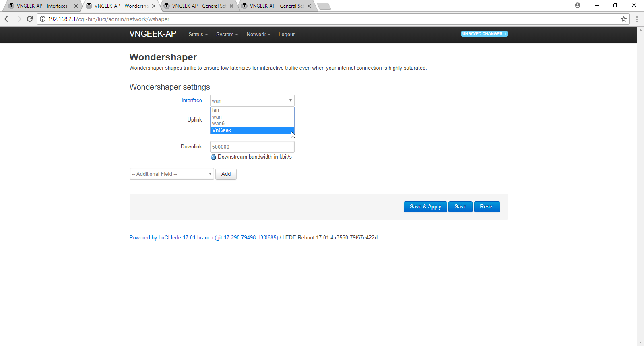Image resolution: width=644 pixels, height=346 pixels.
Task: Click LEDE Reboot 17.01.4 version text
Action: (330, 238)
